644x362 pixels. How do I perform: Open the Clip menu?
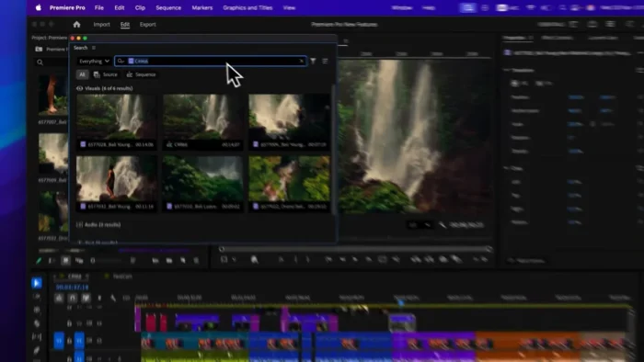click(x=140, y=7)
